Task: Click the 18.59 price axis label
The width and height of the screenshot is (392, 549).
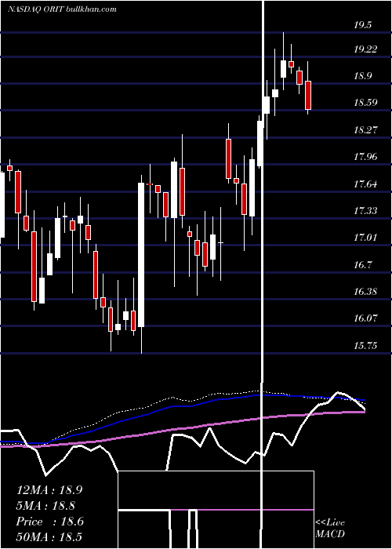Action: (x=365, y=103)
